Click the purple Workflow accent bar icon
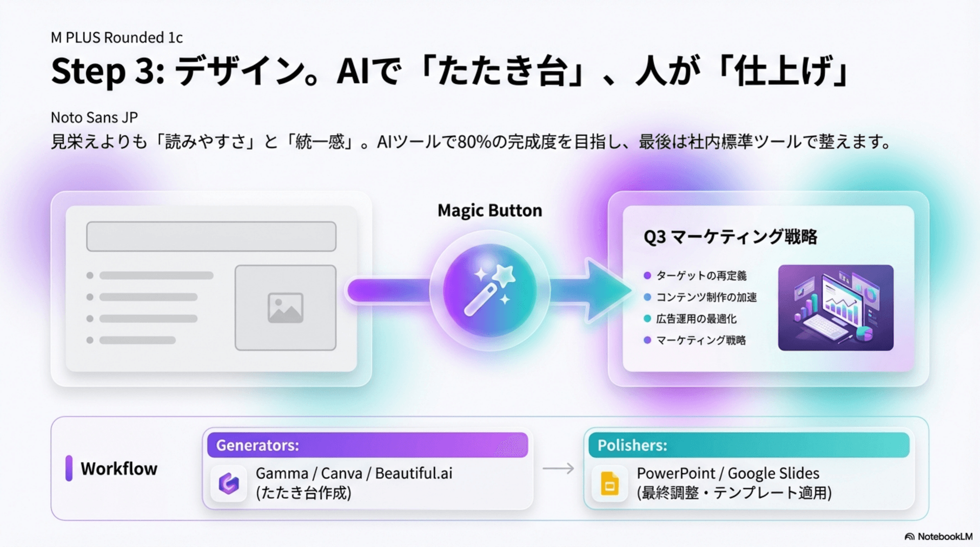 (x=69, y=468)
